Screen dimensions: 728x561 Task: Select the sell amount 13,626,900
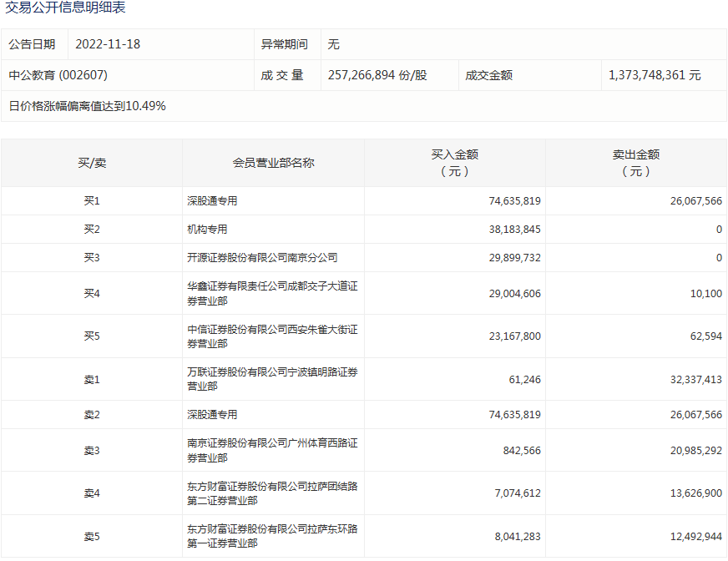(696, 493)
